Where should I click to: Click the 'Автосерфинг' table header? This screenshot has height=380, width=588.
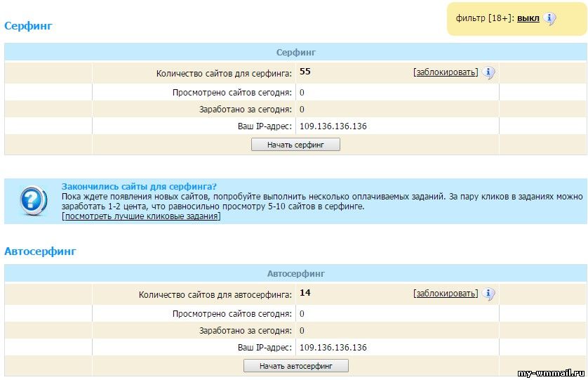tap(295, 273)
